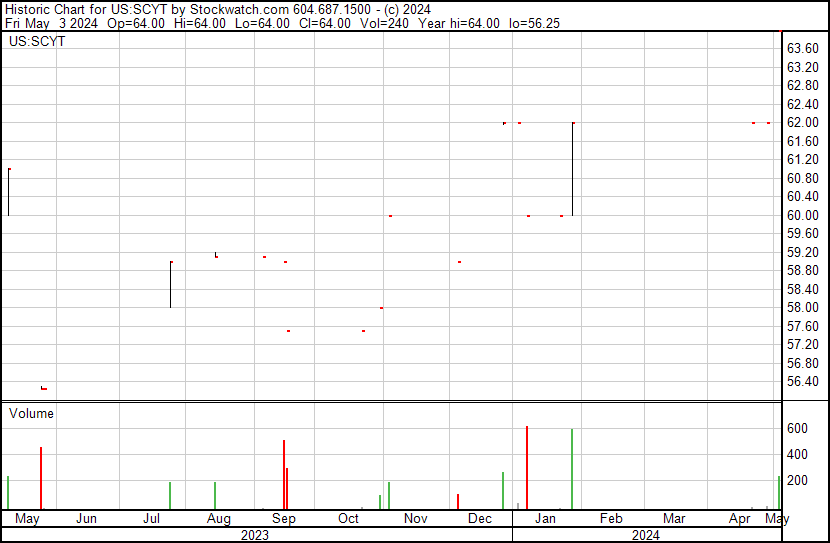The height and width of the screenshot is (543, 830).
Task: Select the 62.00 price axis label
Action: pos(802,123)
